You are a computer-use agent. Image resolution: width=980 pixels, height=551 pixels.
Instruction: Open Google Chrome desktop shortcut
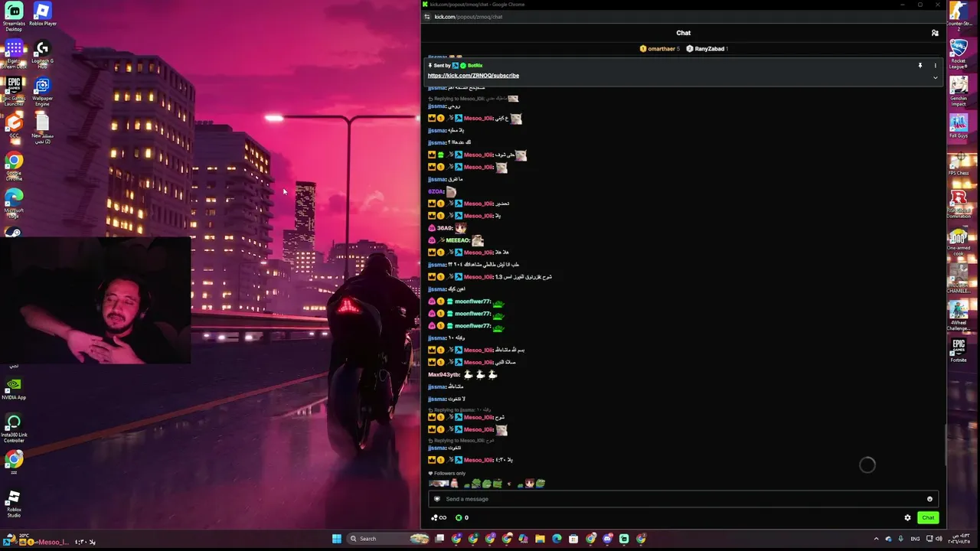click(x=14, y=166)
